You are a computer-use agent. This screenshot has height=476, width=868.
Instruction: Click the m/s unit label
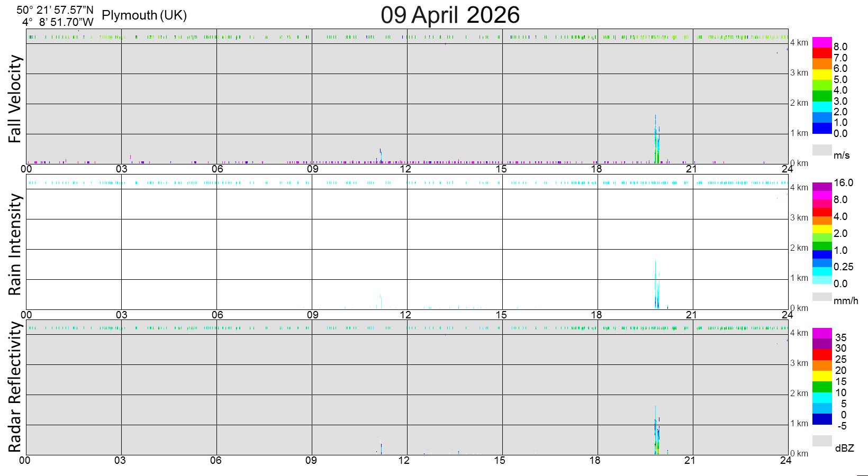(842, 155)
